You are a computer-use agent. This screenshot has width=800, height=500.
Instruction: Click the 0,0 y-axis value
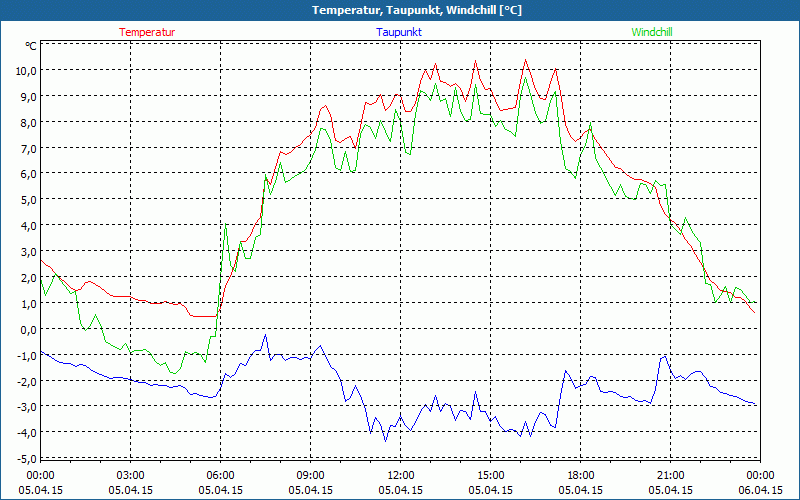[28, 330]
